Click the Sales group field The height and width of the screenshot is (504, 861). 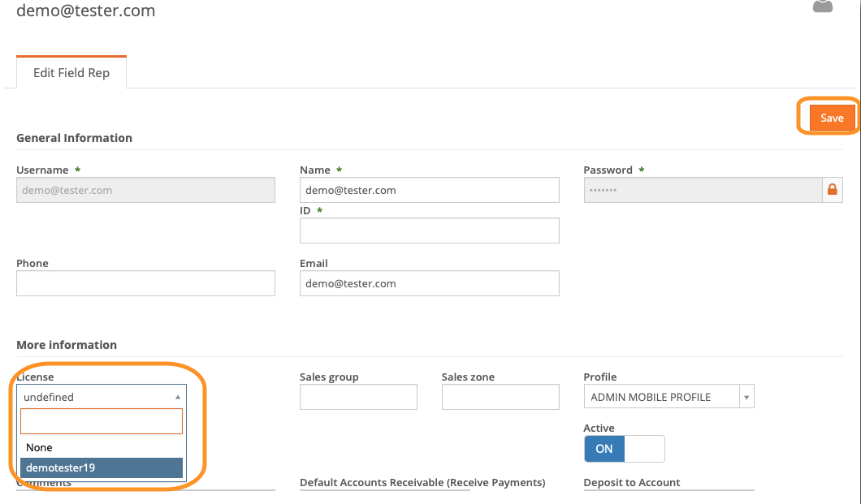tap(358, 397)
